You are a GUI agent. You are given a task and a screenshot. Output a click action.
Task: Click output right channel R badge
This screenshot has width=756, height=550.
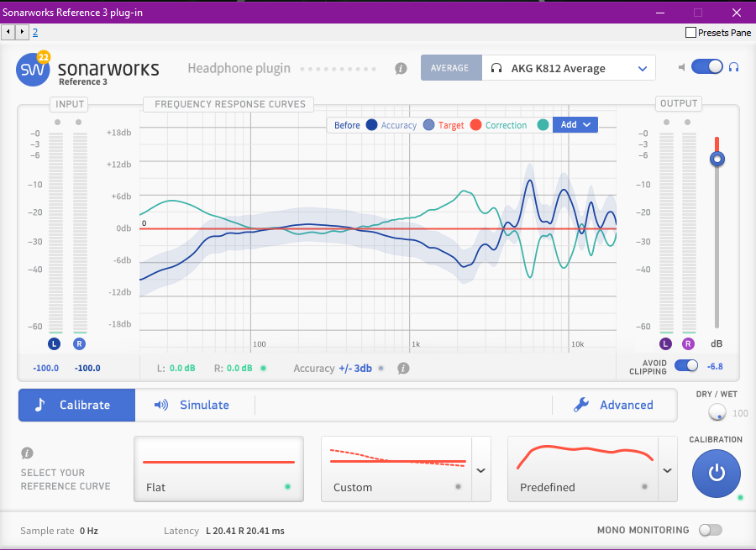tap(688, 343)
